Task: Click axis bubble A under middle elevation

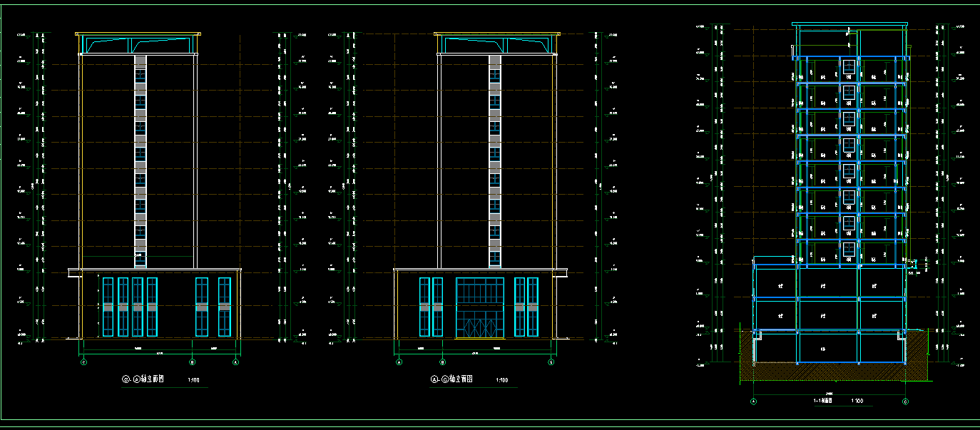Action: tap(399, 362)
